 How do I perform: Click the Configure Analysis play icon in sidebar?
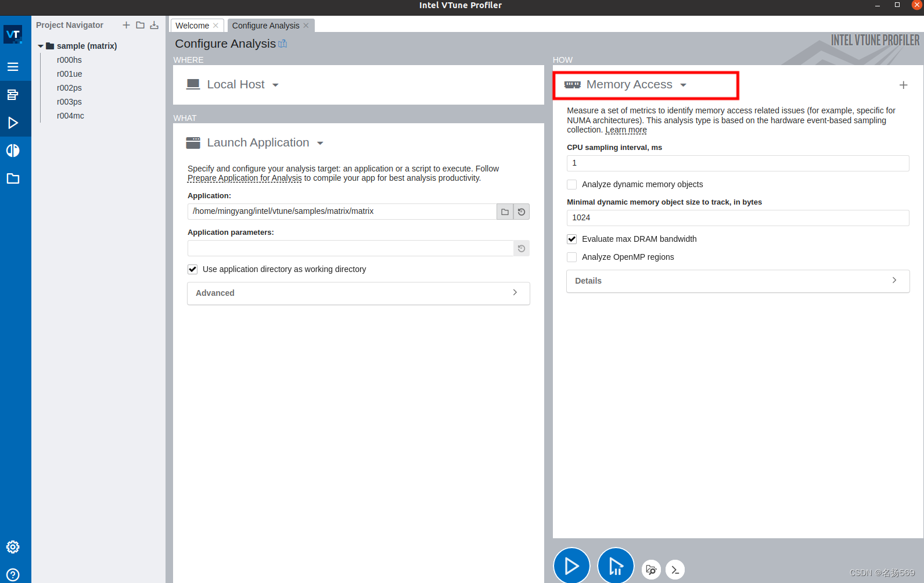click(x=13, y=123)
